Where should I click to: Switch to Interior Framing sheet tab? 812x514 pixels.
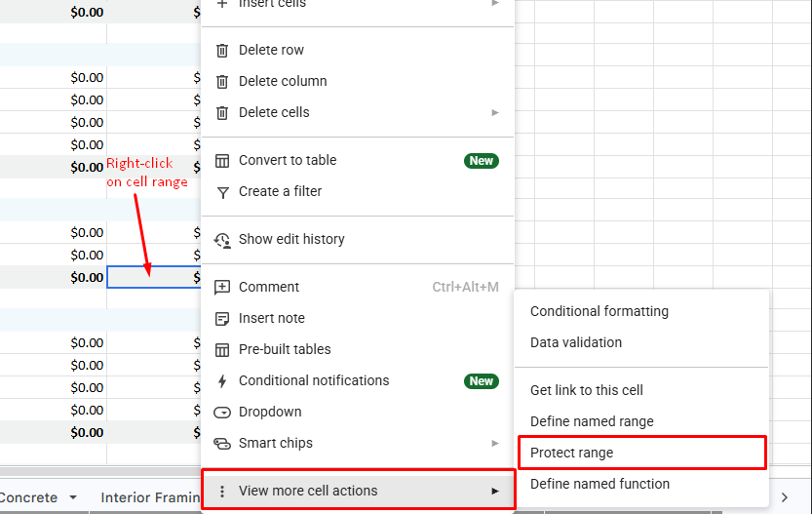click(150, 497)
